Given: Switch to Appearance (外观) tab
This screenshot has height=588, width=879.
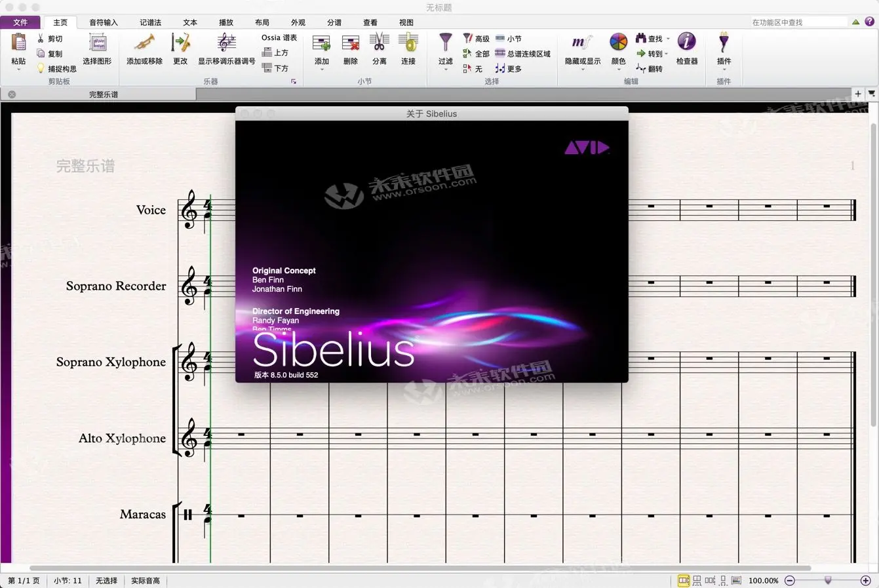Looking at the screenshot, I should (x=298, y=22).
